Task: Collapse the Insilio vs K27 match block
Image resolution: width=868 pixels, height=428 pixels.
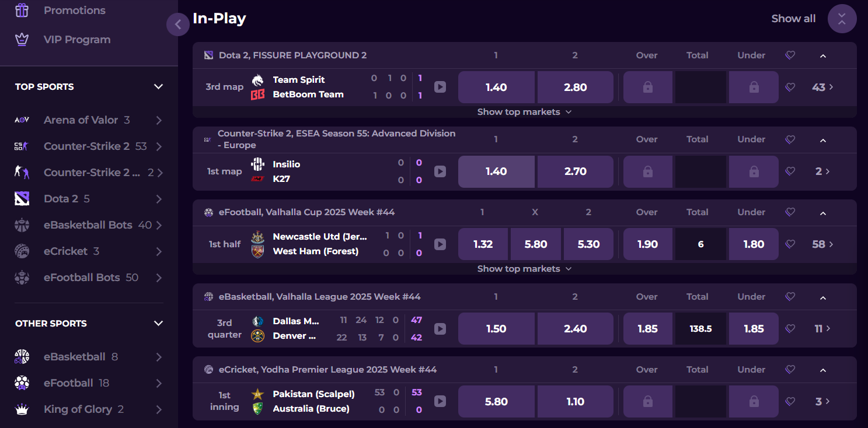Action: click(x=822, y=140)
